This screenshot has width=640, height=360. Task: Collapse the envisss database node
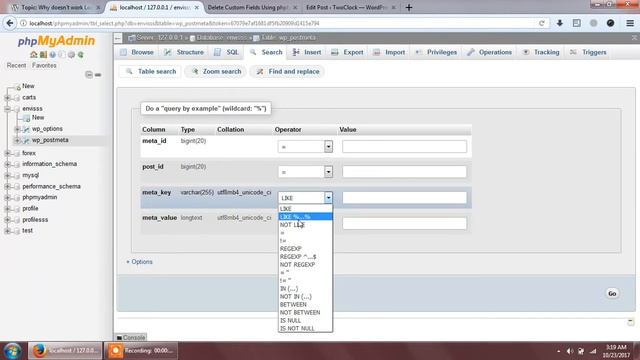(7, 109)
